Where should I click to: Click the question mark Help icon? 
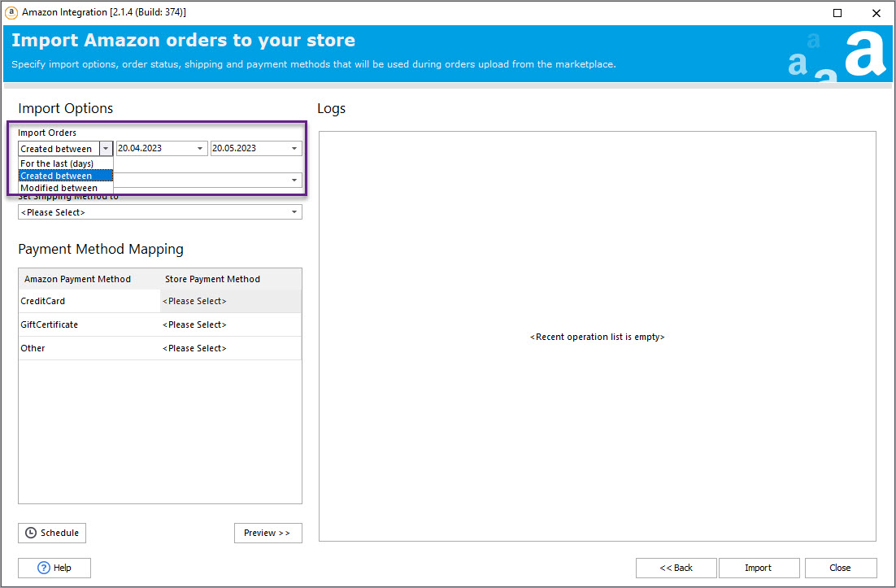point(44,568)
